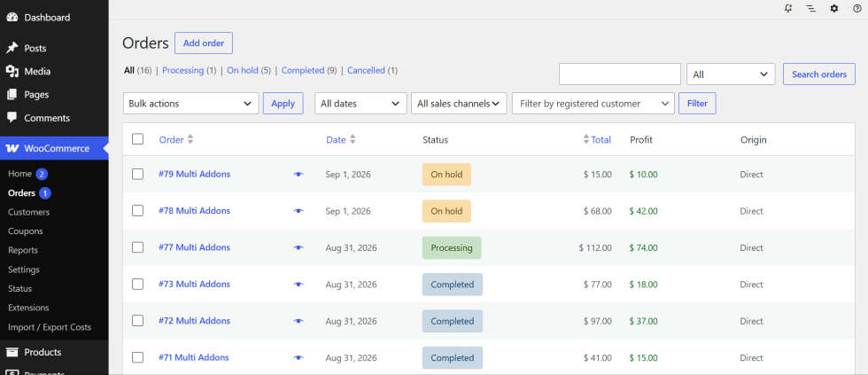Open Coupons in WooCommerce submenu
The width and height of the screenshot is (868, 375).
pos(26,231)
